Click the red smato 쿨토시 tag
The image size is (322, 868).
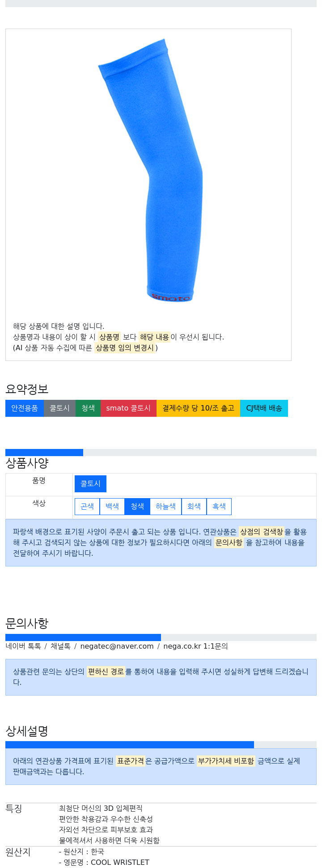click(128, 408)
